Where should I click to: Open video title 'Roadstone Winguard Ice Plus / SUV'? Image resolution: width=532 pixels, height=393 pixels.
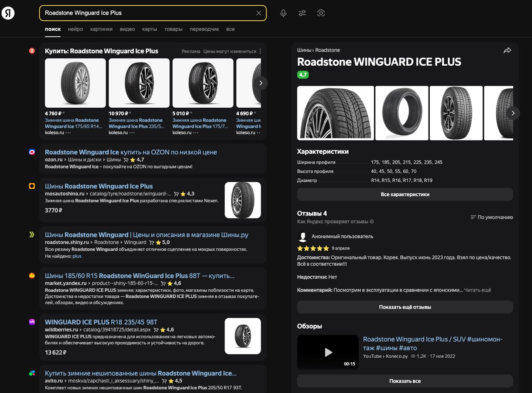[x=433, y=344]
